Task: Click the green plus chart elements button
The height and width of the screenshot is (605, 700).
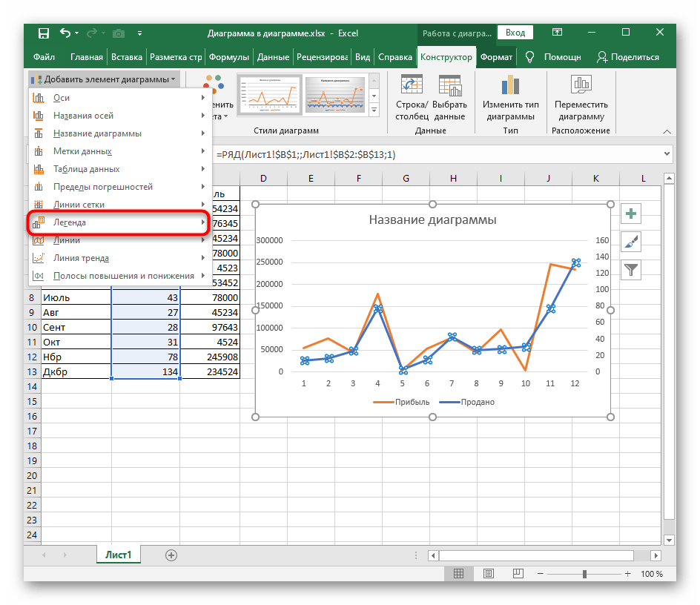Action: coord(630,214)
